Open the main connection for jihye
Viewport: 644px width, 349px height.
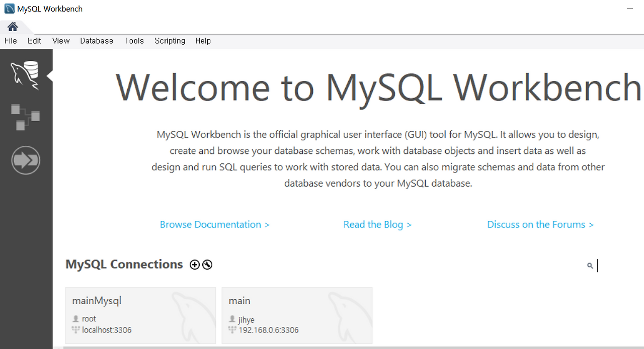tap(297, 315)
